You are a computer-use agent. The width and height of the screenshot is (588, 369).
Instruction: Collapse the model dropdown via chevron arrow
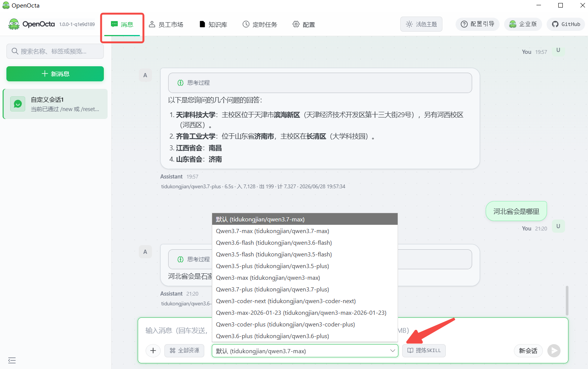coord(392,351)
